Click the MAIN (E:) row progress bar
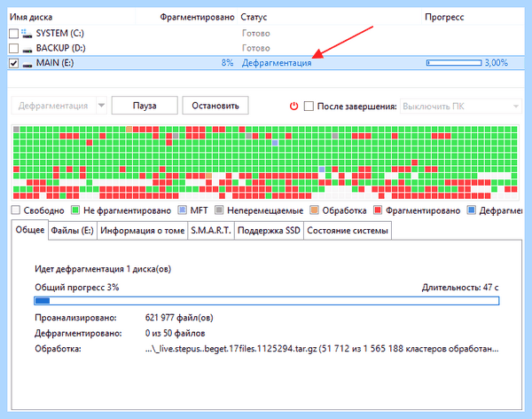This screenshot has height=419, width=532. click(x=454, y=63)
